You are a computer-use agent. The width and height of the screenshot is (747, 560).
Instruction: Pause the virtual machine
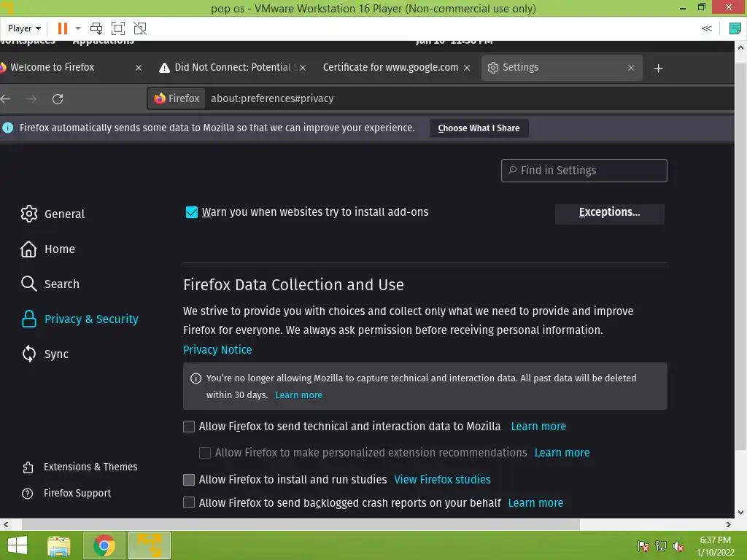(63, 28)
